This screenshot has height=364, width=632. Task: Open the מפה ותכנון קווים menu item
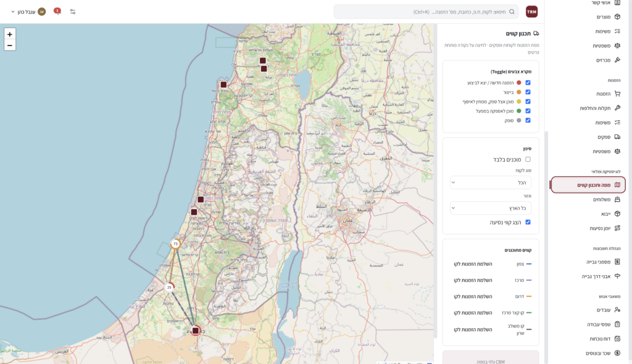[588, 185]
